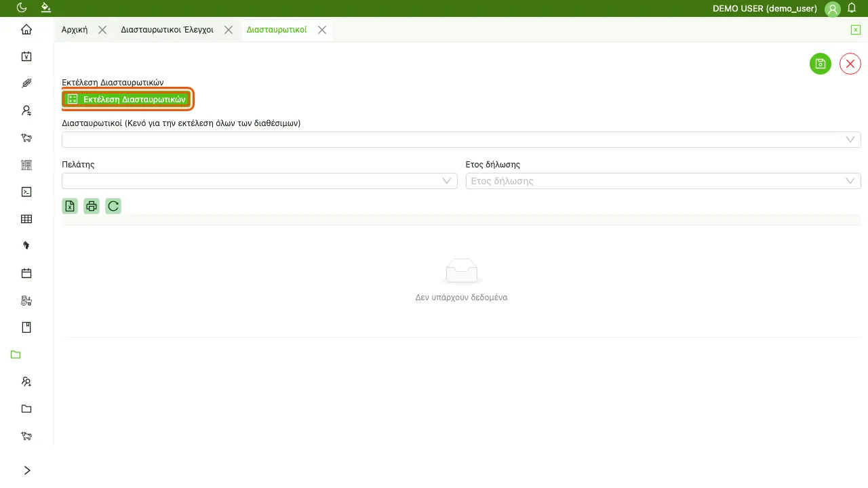
Task: Click DEMO USER (demo_user) name
Action: (765, 9)
